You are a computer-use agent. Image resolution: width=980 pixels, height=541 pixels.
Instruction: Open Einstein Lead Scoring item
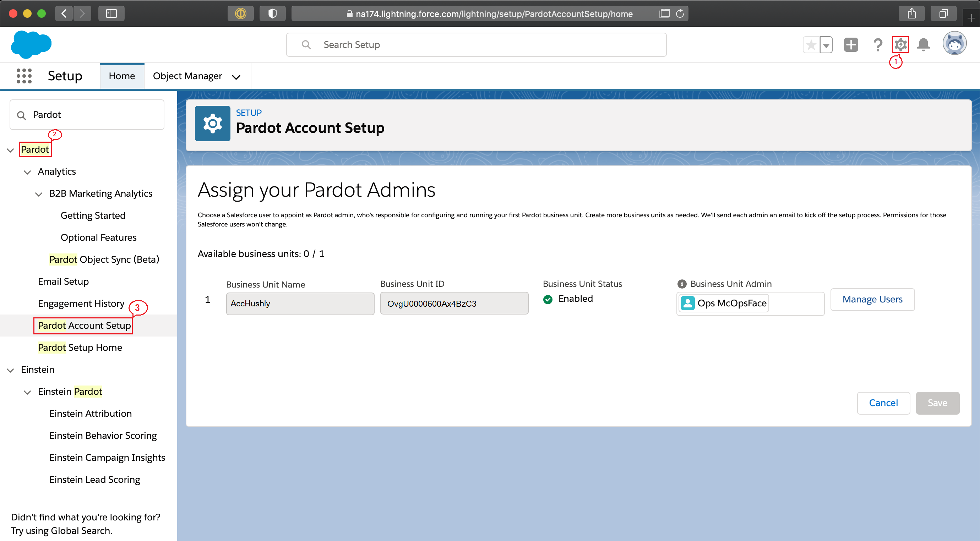pyautogui.click(x=95, y=479)
